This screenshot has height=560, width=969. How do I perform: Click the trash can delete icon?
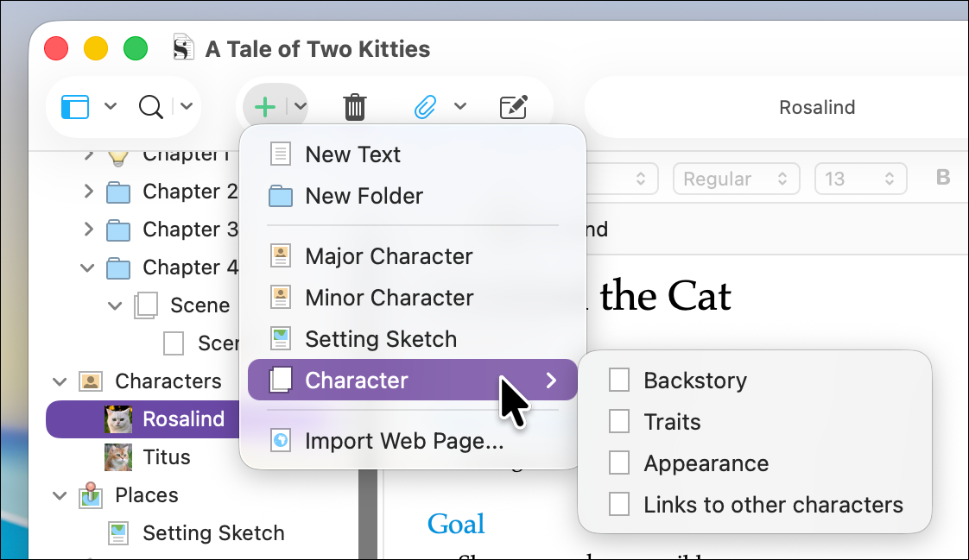pos(354,107)
